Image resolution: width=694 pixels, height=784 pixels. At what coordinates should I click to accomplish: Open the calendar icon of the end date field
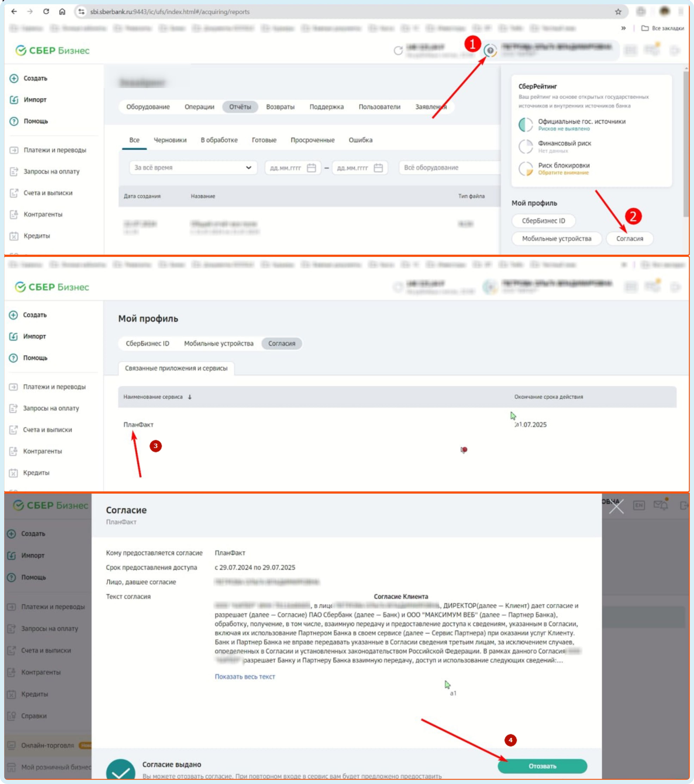tap(378, 168)
